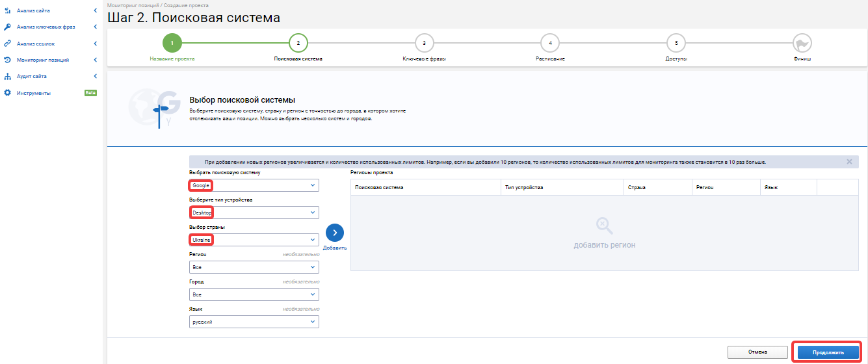Click step 3 circle in wizard
The image size is (868, 364).
424,43
